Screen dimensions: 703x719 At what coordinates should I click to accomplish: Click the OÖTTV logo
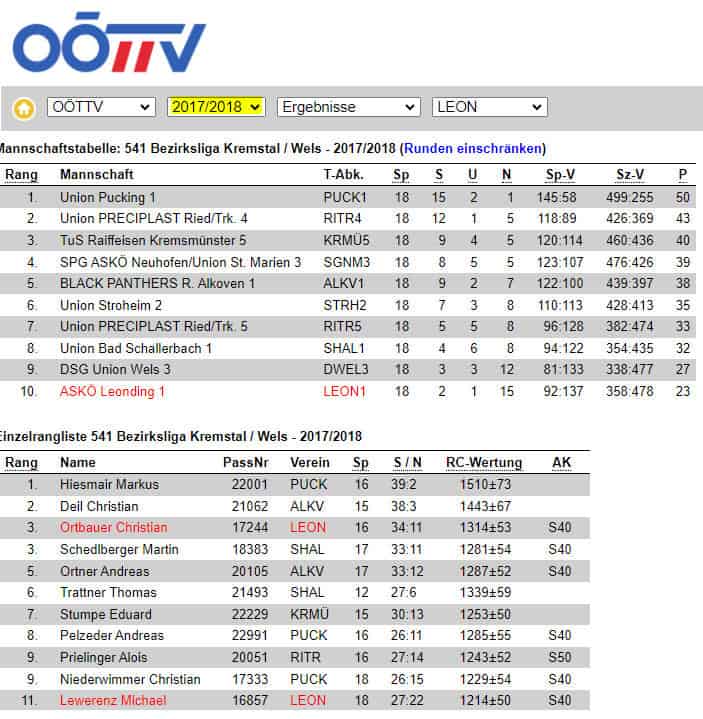[x=109, y=43]
